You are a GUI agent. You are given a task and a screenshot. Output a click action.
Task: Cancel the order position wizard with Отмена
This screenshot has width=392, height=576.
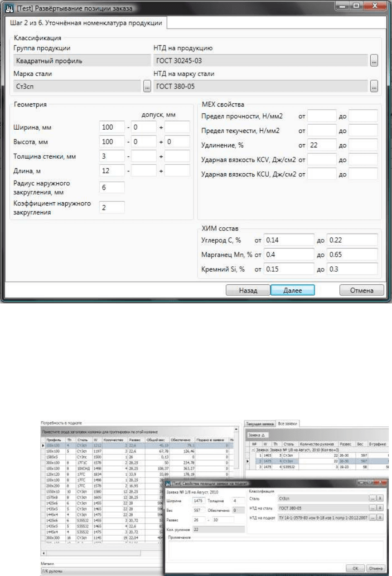362,291
